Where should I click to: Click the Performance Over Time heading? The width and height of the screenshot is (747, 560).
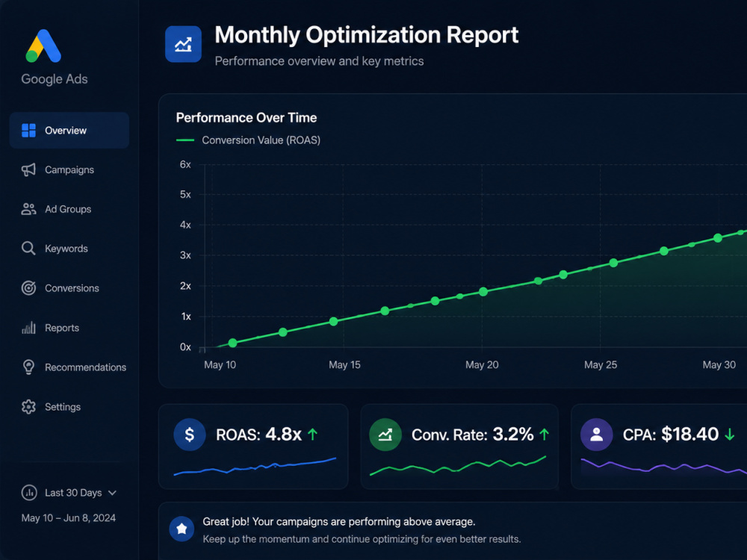247,118
